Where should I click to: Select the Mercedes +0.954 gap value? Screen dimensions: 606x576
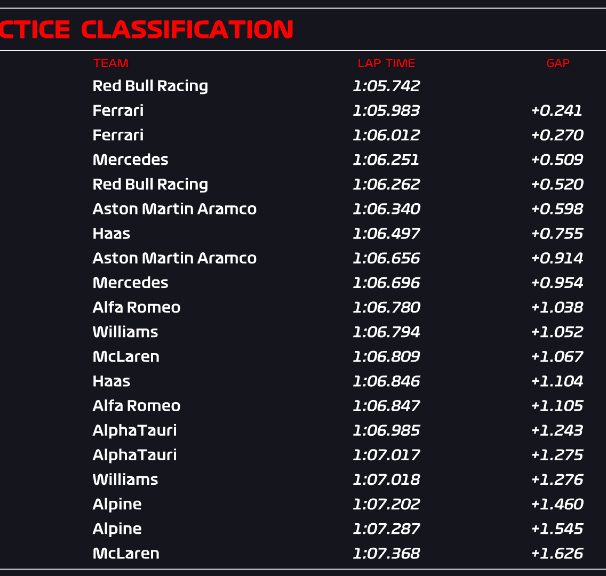point(557,283)
